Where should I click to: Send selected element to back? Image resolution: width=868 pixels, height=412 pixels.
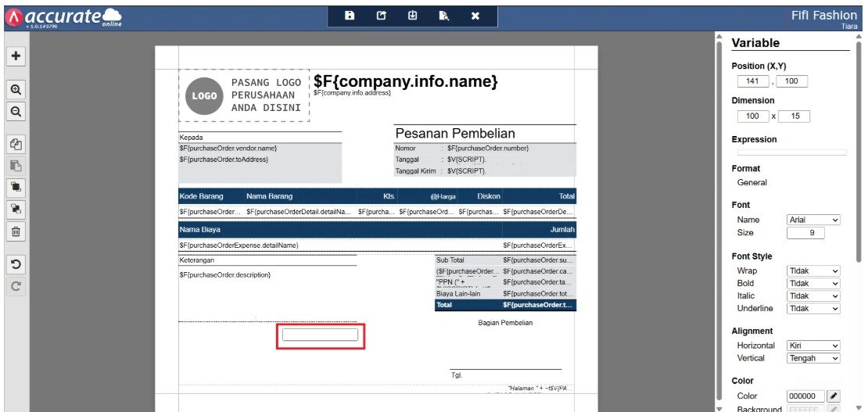16,210
